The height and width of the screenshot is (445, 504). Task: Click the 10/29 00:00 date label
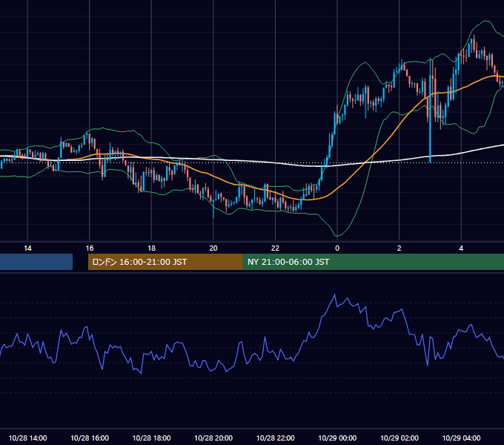pyautogui.click(x=337, y=438)
